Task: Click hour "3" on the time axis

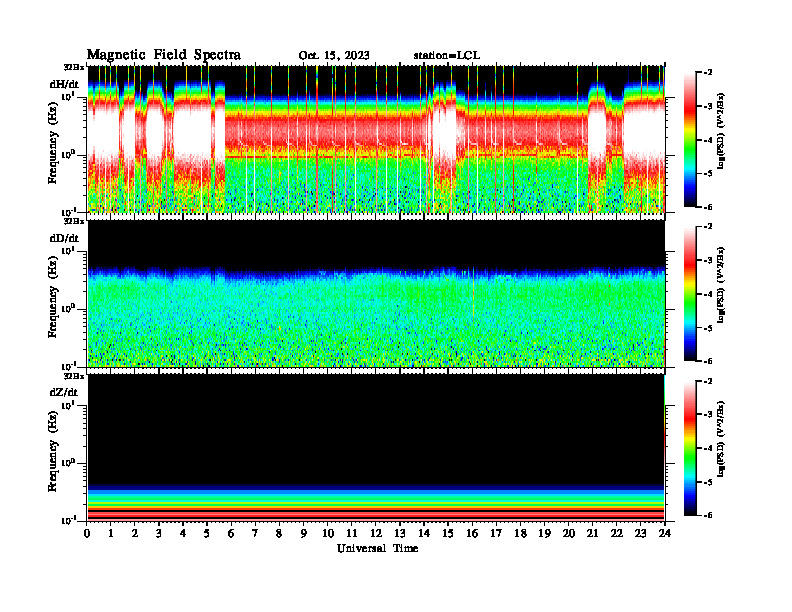Action: pos(159,533)
